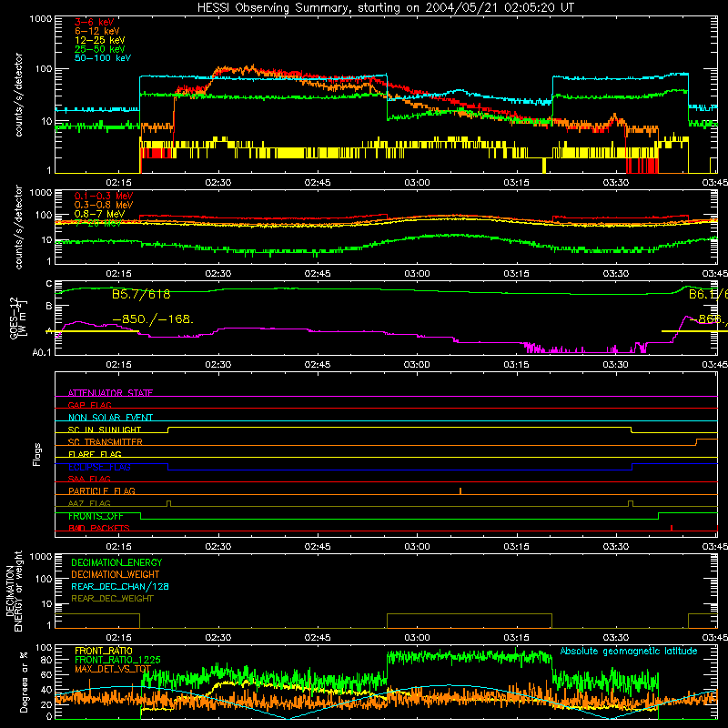Click the 02:15 tick under the keV plot
This screenshot has width=728, height=728.
pyautogui.click(x=118, y=183)
